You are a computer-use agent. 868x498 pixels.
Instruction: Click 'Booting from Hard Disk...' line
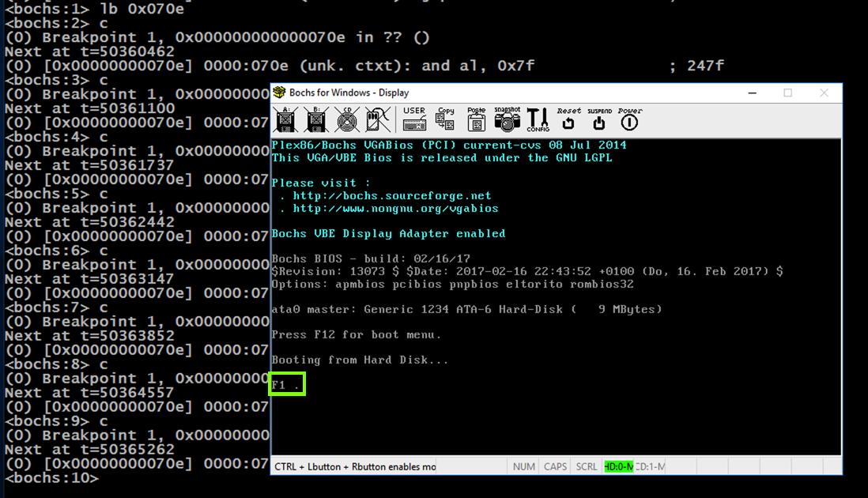pyautogui.click(x=360, y=360)
